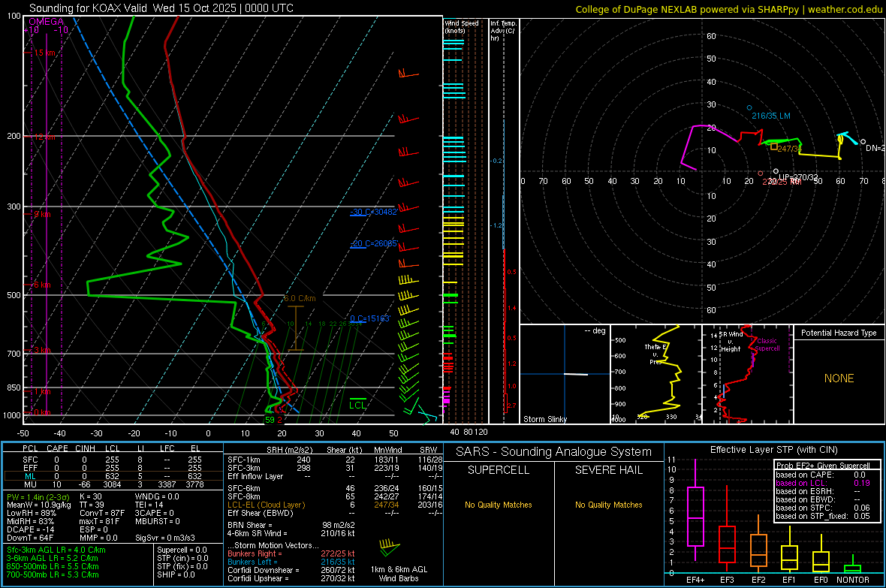Click the SFC-1km kinematics row
This screenshot has width=886, height=588.
point(335,460)
